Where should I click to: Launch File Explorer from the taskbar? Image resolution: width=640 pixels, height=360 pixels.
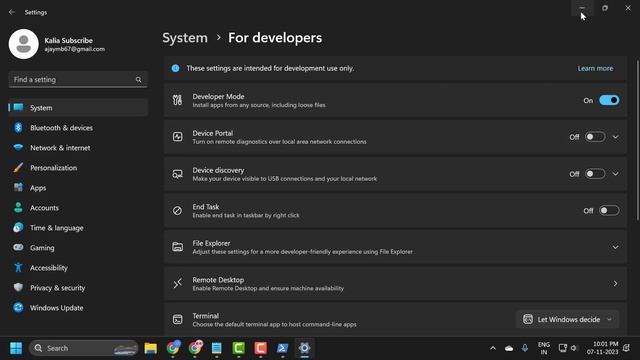click(151, 348)
